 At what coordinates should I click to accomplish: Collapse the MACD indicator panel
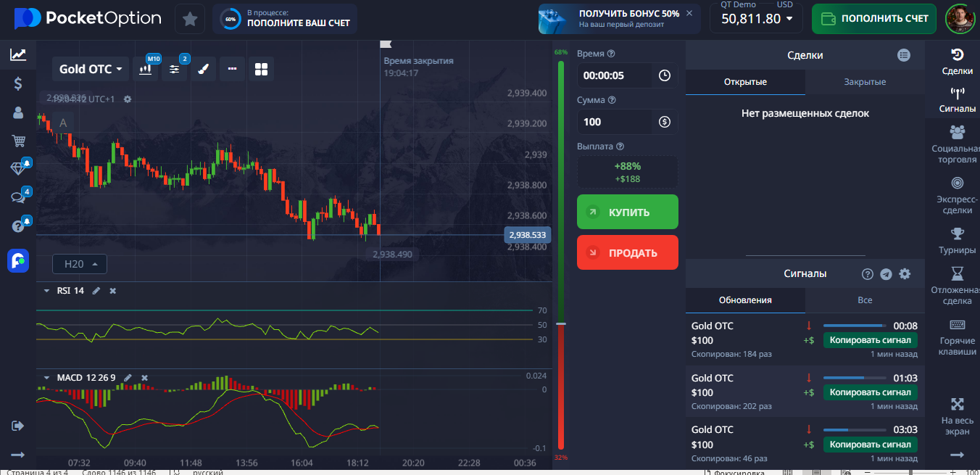point(46,378)
